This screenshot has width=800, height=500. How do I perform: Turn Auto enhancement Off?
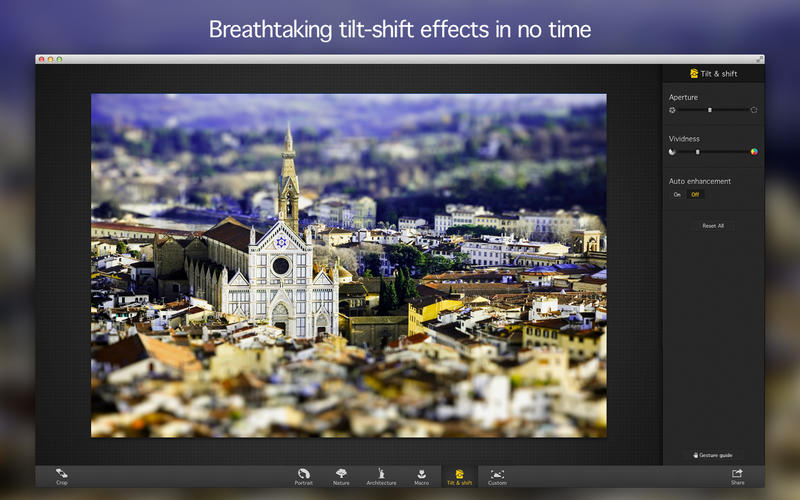695,194
